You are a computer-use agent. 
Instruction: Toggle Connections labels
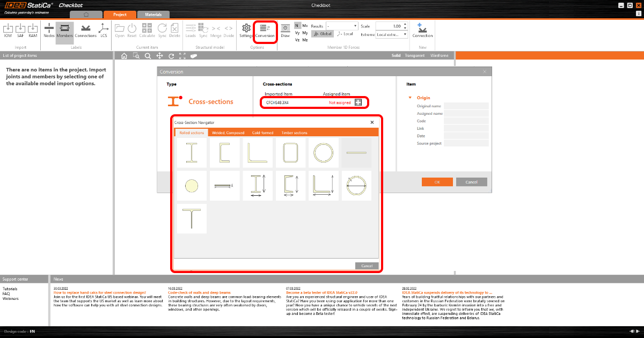86,31
